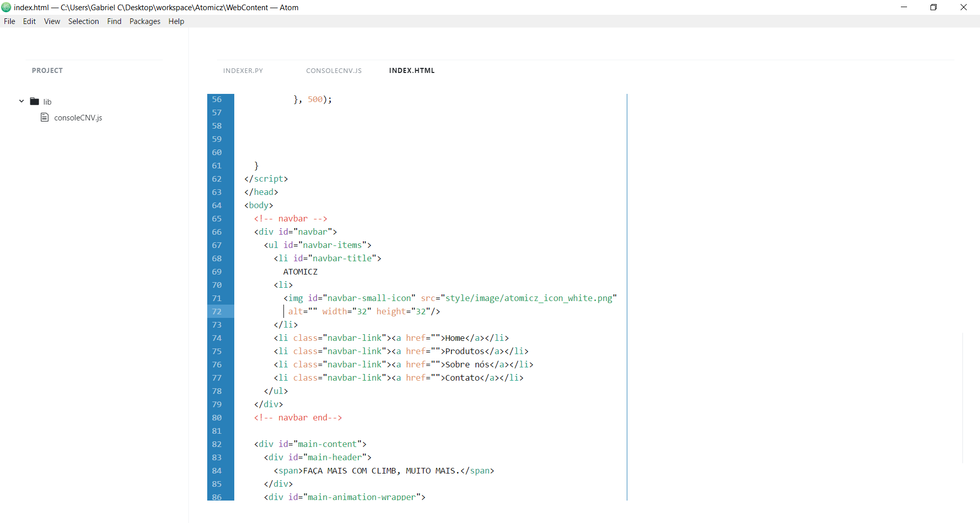This screenshot has height=523, width=980.
Task: Click the Produtos navbar-link line
Action: [x=401, y=352]
